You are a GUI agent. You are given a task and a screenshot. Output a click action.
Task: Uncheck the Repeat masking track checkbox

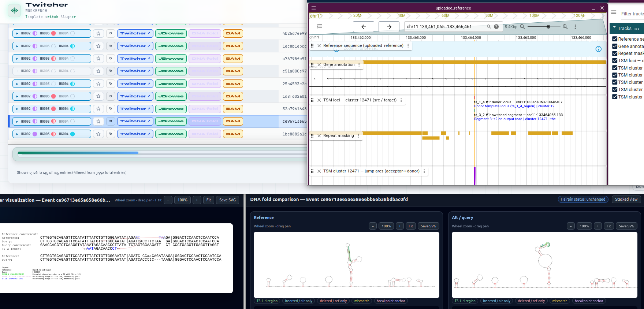pyautogui.click(x=615, y=53)
